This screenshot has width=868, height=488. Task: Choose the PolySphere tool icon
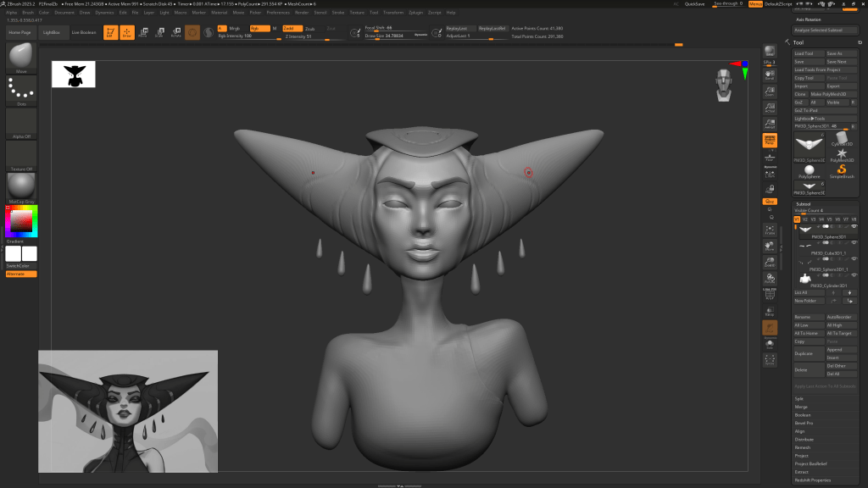tap(809, 171)
